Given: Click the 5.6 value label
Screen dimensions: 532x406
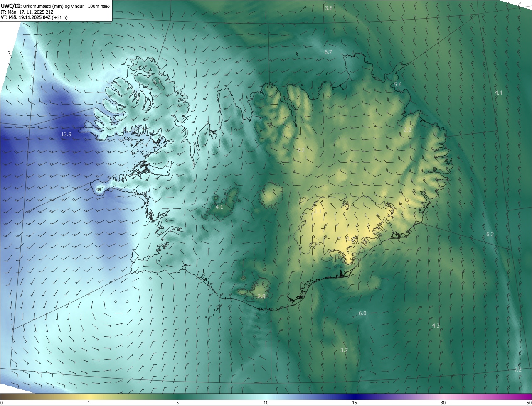Looking at the screenshot, I should (x=398, y=84).
